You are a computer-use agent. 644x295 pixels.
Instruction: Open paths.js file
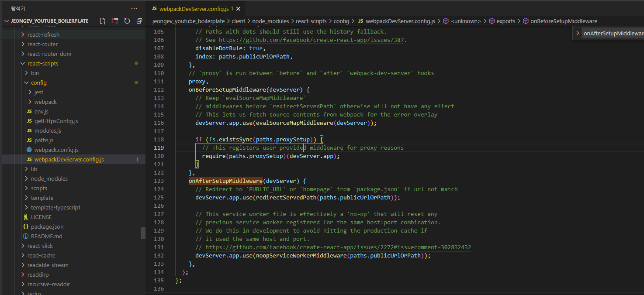(x=73, y=140)
